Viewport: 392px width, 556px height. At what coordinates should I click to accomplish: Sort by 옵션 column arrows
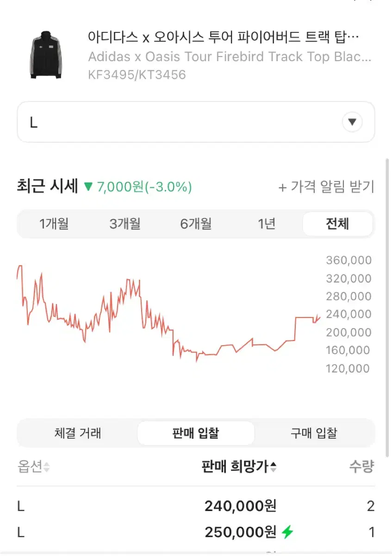(x=46, y=467)
